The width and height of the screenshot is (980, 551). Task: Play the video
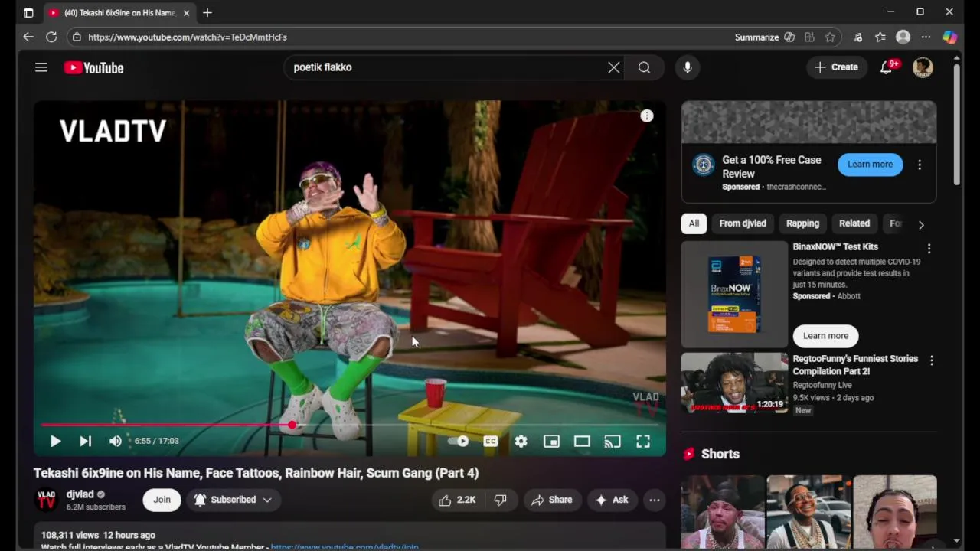(55, 441)
